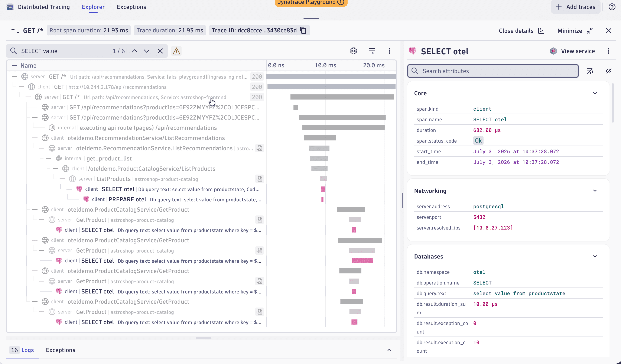Click the magnifier icon in trace search
Viewport: 621px width, 364px height.
click(x=13, y=51)
